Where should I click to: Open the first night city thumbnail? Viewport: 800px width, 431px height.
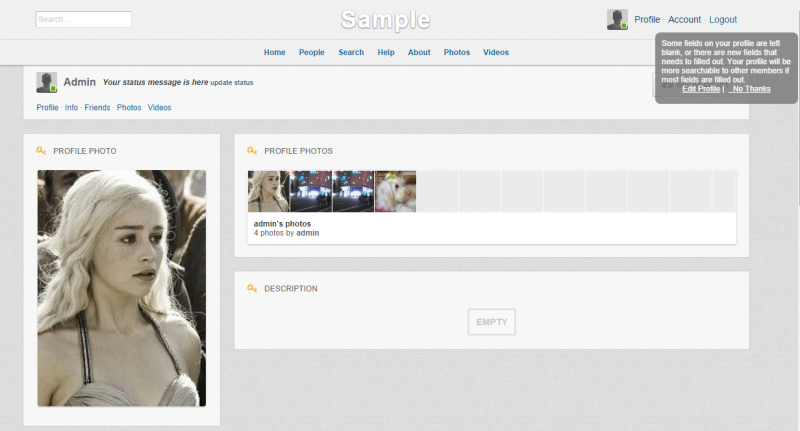click(x=311, y=191)
